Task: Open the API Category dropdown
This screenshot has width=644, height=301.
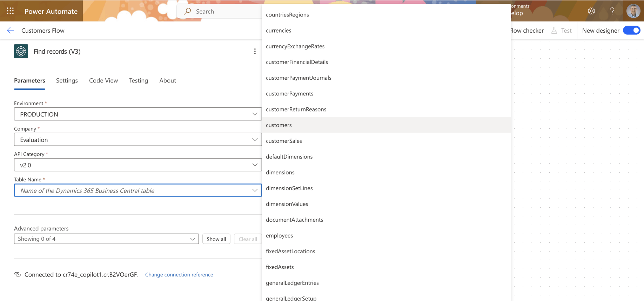Action: (138, 165)
